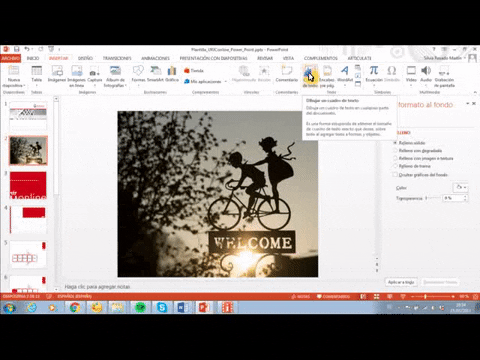Open Google Chrome from the taskbar
This screenshot has width=480, height=360.
[x=75, y=307]
